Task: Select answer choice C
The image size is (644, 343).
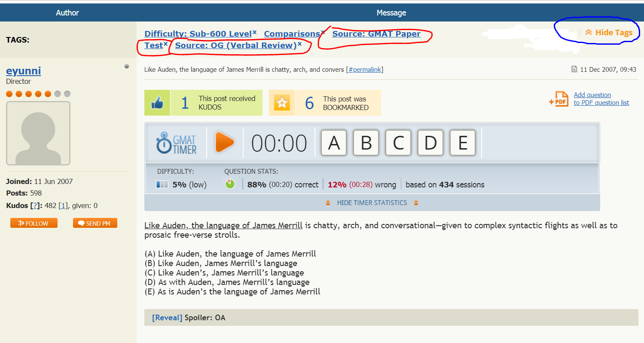Action: point(398,143)
